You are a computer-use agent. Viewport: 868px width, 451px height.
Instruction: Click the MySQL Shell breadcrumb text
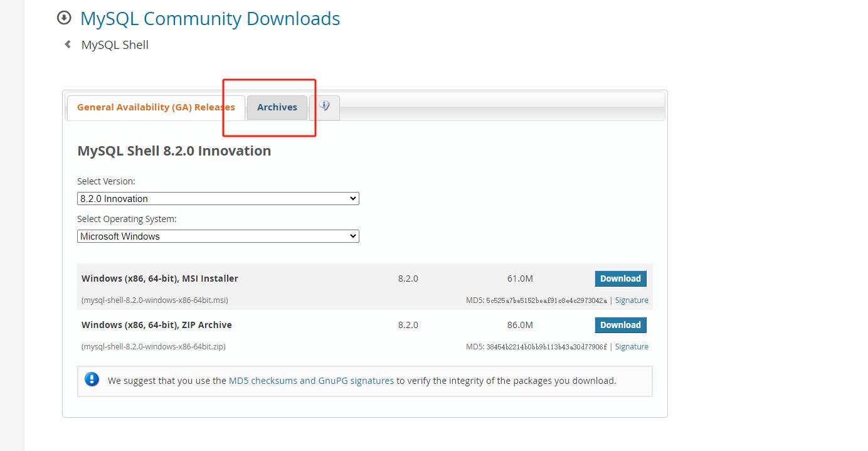(x=115, y=45)
